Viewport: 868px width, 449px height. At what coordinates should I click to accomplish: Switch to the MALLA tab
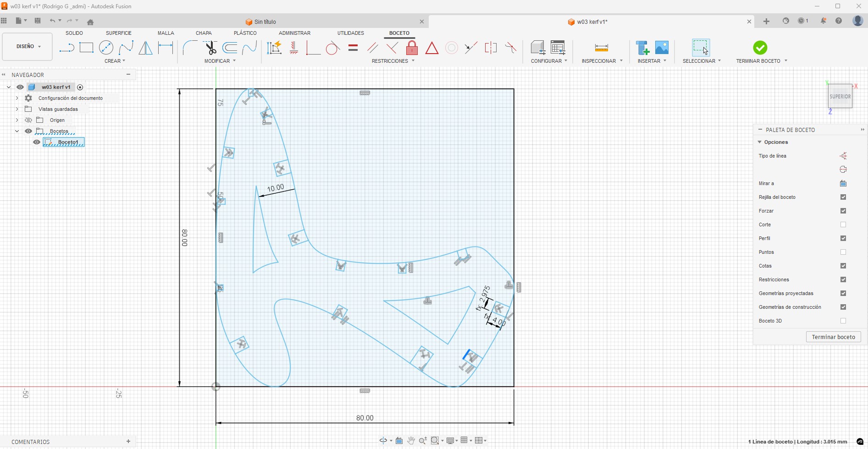(x=166, y=33)
